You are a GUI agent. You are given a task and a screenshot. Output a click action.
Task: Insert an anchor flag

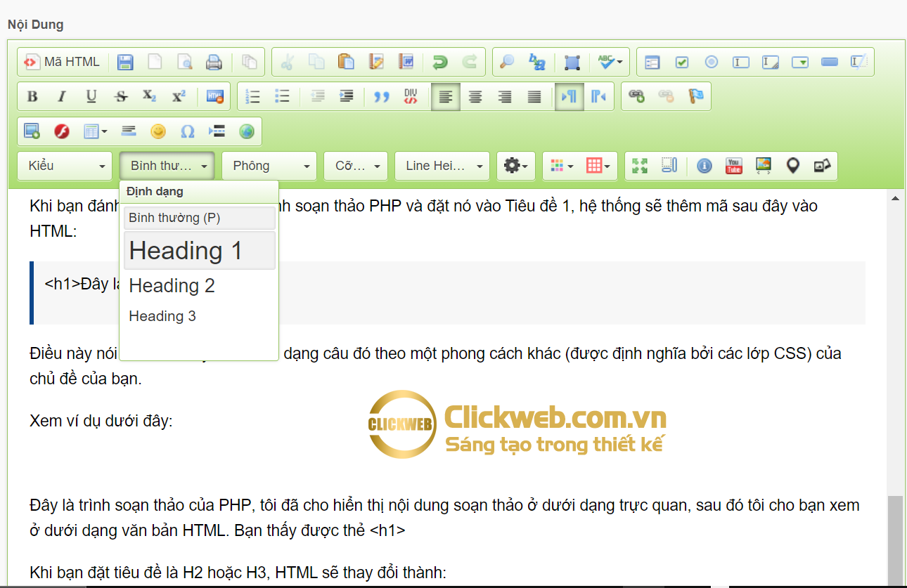(x=696, y=97)
